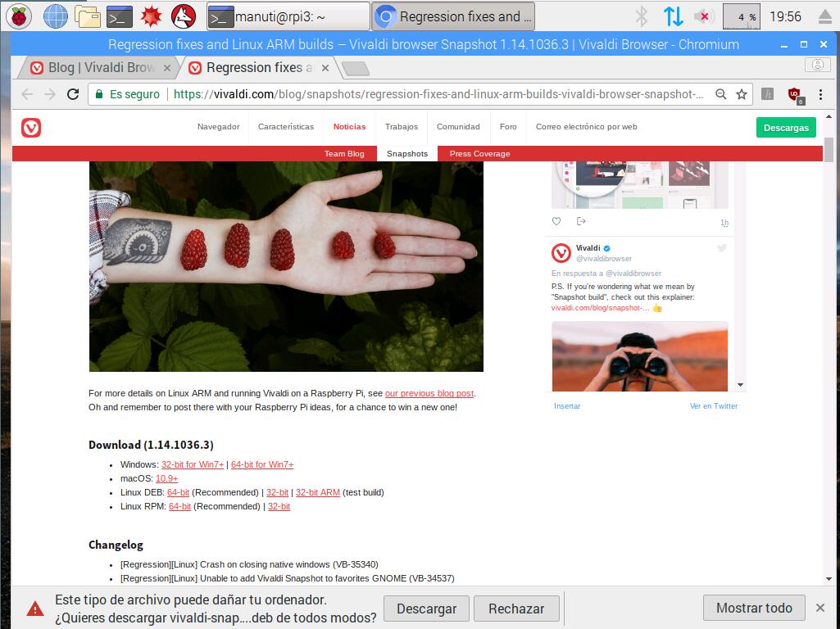The image size is (840, 629).
Task: Open the Wolfram wolf icon
Action: coord(183,16)
